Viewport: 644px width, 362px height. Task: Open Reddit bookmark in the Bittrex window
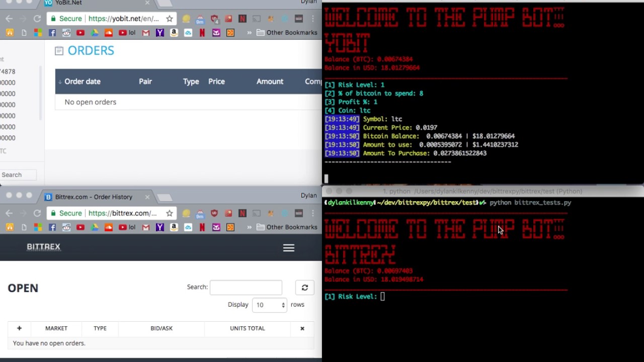(x=66, y=227)
